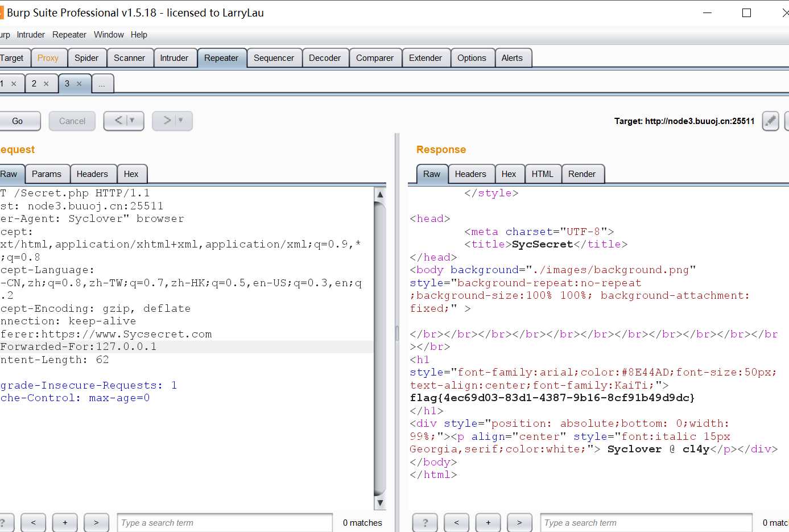The width and height of the screenshot is (789, 532).
Task: Open the history back dropdown arrow
Action: pyautogui.click(x=133, y=121)
